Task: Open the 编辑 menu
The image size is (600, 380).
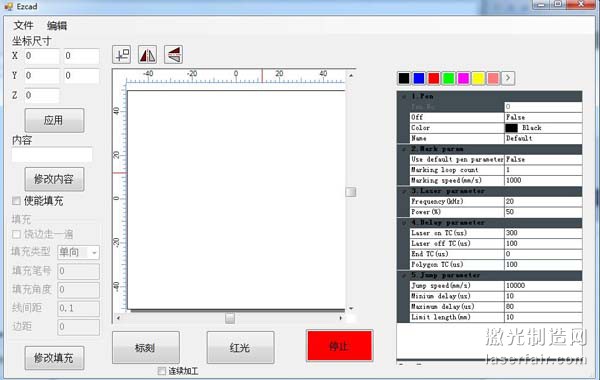Action: point(57,26)
